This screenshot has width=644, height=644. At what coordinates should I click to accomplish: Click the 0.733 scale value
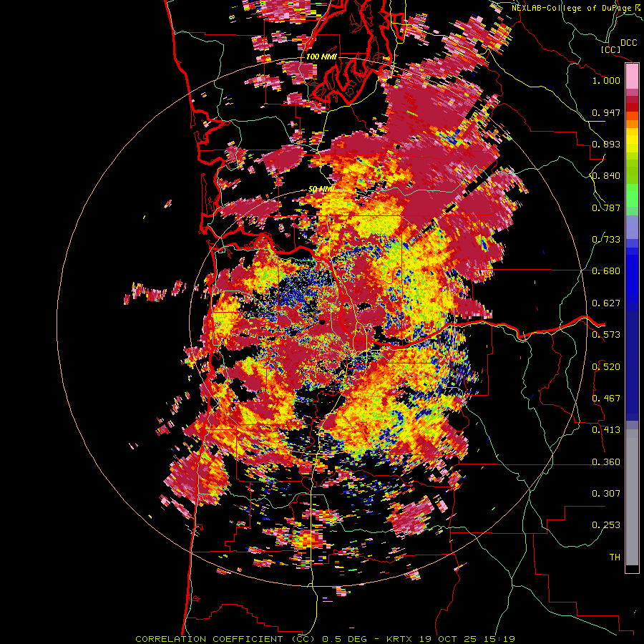click(x=606, y=240)
